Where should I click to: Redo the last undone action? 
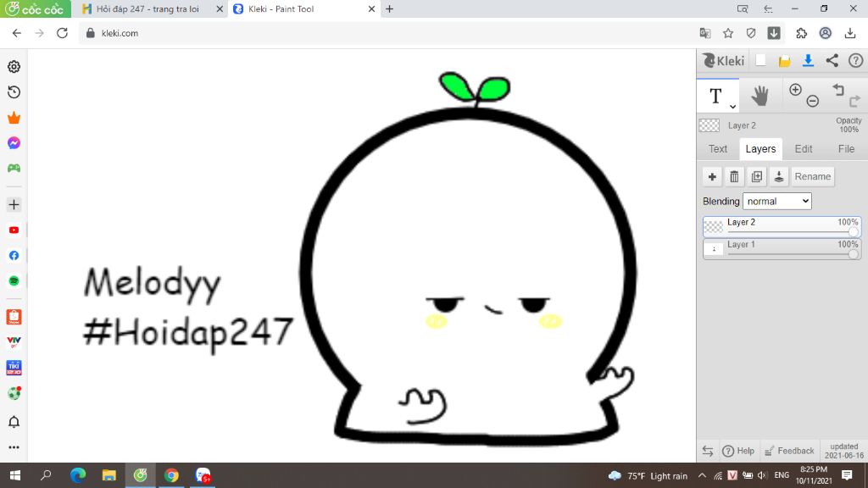pos(855,102)
